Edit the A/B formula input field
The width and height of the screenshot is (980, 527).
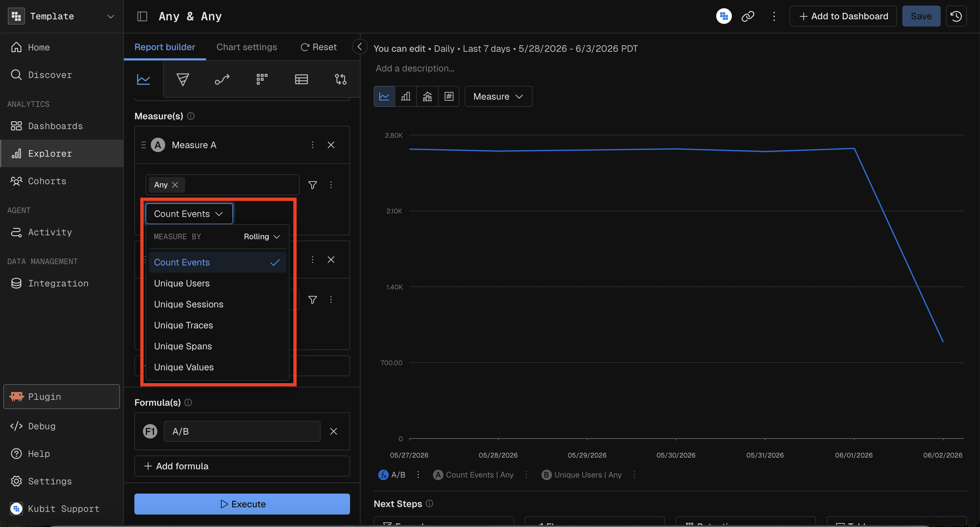[242, 431]
